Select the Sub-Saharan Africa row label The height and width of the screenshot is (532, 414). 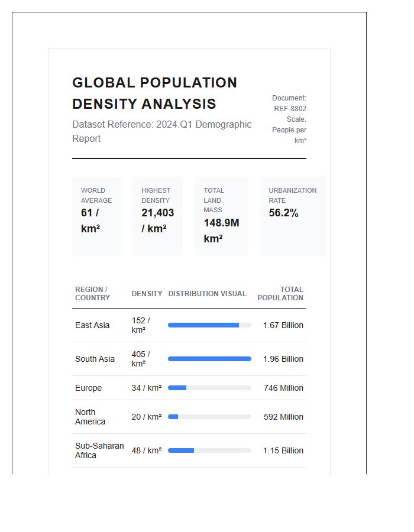[x=99, y=450]
